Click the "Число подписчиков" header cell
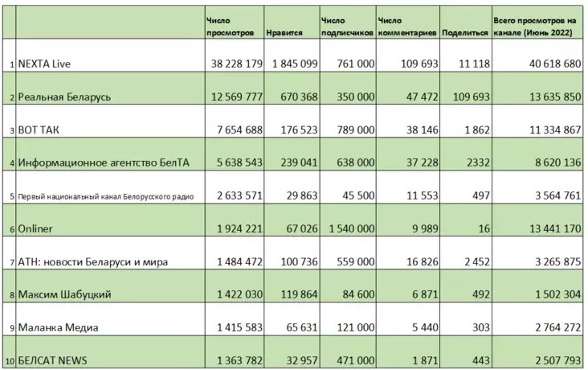The width and height of the screenshot is (588, 370). pyautogui.click(x=347, y=26)
